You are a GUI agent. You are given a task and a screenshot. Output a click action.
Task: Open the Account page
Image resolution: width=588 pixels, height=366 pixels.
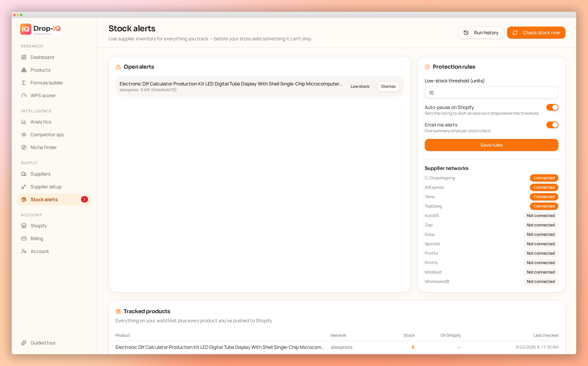[55, 251]
